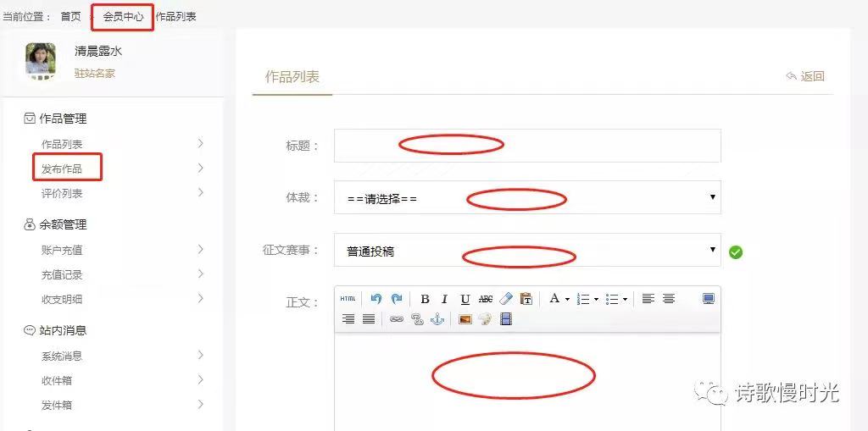Insert an anchor with anchor icon
This screenshot has width=868, height=431.
tap(437, 319)
